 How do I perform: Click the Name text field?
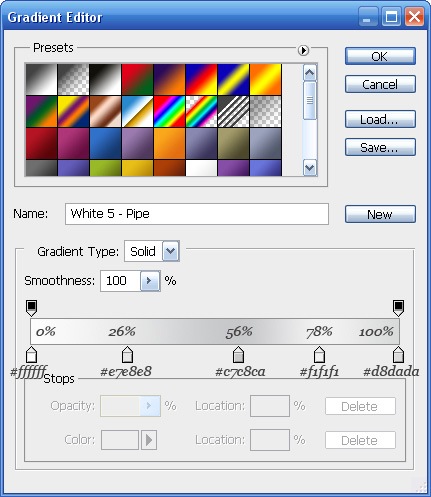[x=197, y=214]
